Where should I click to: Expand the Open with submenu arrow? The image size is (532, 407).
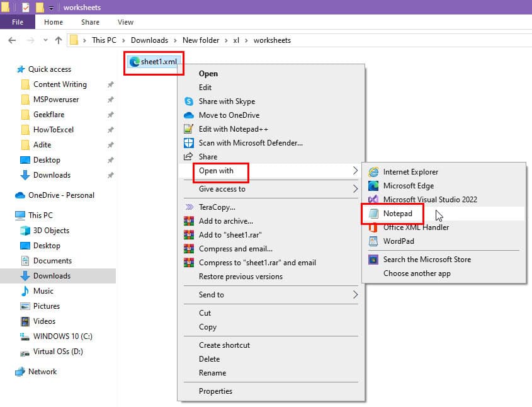tap(355, 170)
